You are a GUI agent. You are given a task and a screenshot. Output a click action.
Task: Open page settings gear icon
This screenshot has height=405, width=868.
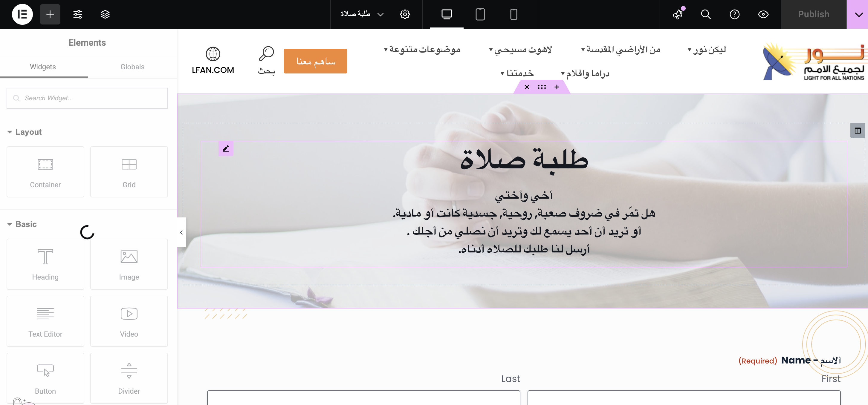[405, 14]
